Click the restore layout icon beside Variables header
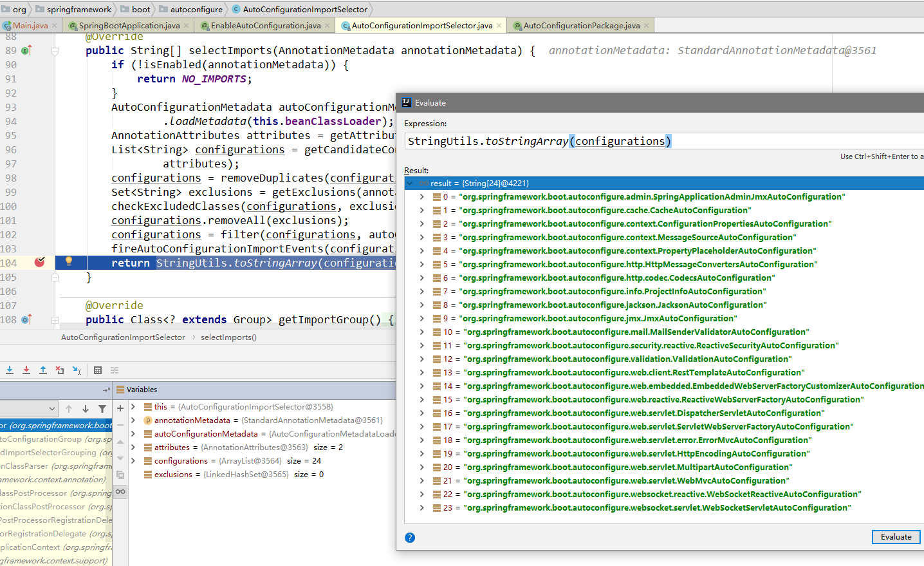924x566 pixels. [x=107, y=390]
